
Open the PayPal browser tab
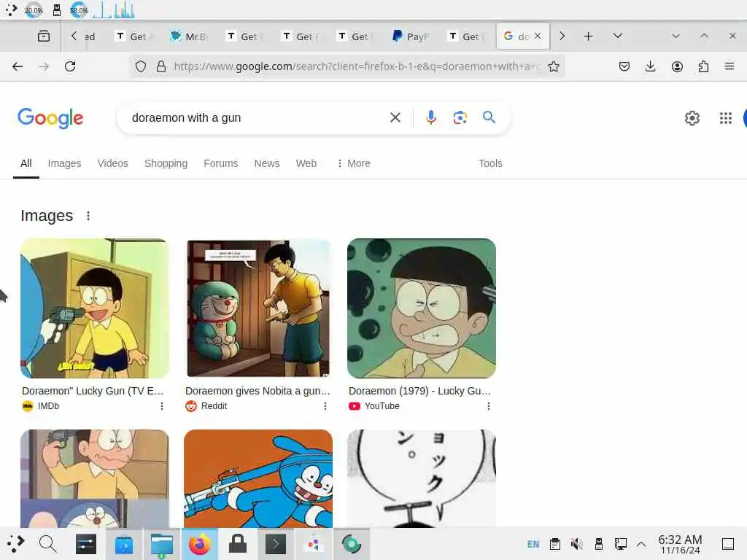(411, 36)
